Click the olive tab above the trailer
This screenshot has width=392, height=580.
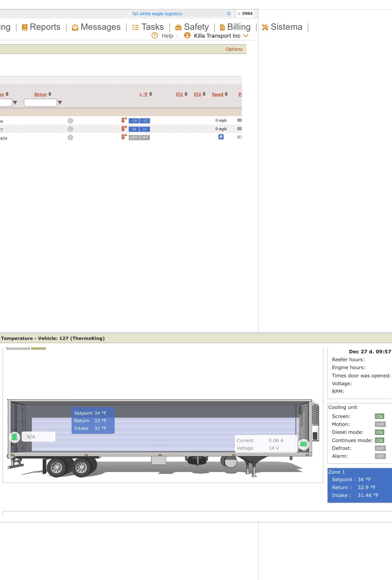pyautogui.click(x=39, y=348)
